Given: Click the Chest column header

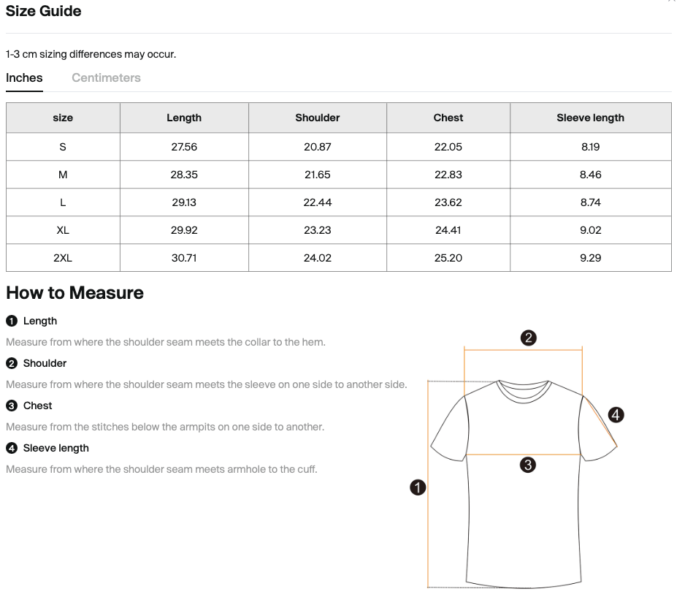Looking at the screenshot, I should [x=448, y=118].
